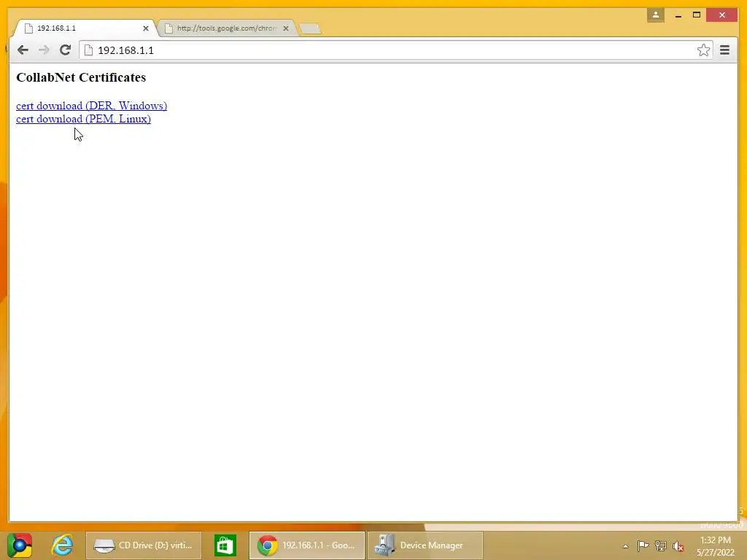747x560 pixels.
Task: Launch Chrome from the taskbar pinned icon
Action: [x=20, y=545]
